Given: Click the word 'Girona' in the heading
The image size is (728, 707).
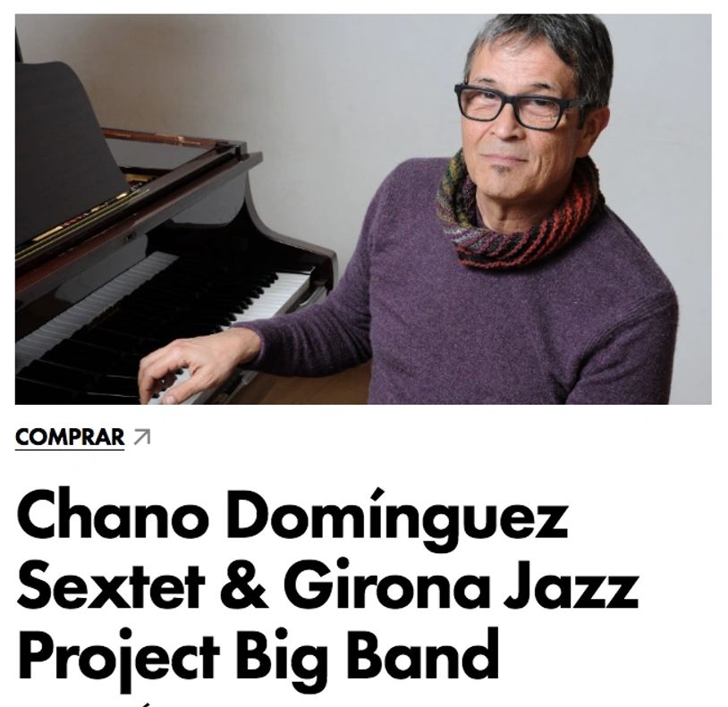Looking at the screenshot, I should pyautogui.click(x=386, y=585).
